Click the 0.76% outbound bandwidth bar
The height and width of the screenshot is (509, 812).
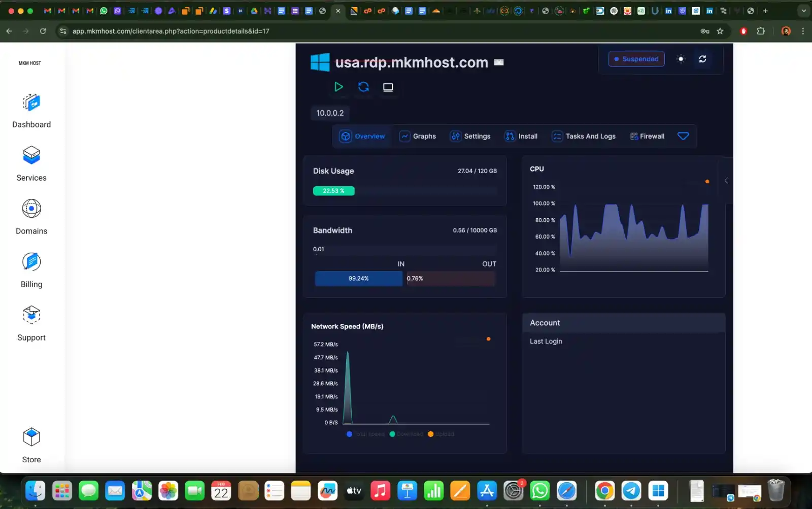point(450,278)
